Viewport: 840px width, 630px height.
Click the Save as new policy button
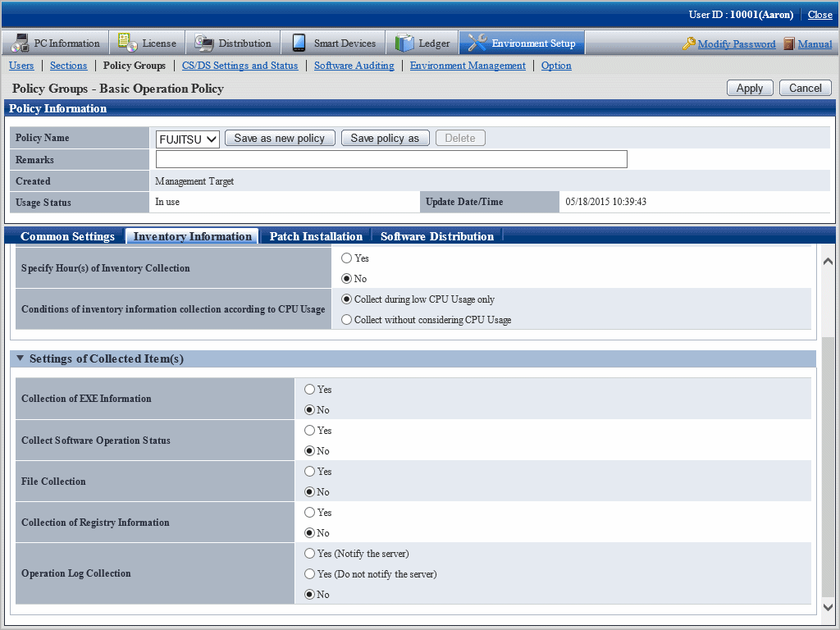pyautogui.click(x=279, y=139)
